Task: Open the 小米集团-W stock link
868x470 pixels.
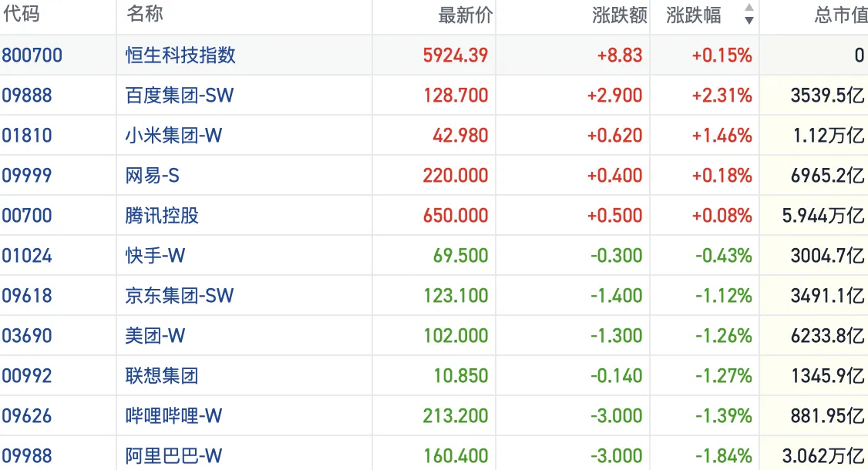Action: click(173, 135)
